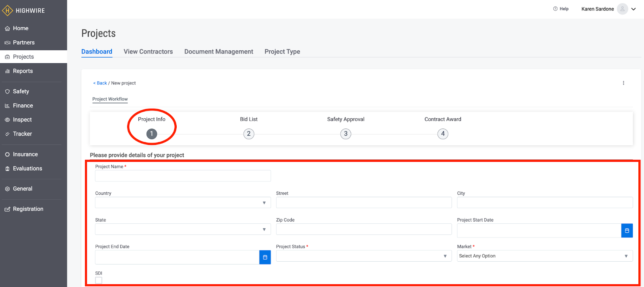Click the Inspect eye icon
This screenshot has height=287, width=644.
coord(7,120)
